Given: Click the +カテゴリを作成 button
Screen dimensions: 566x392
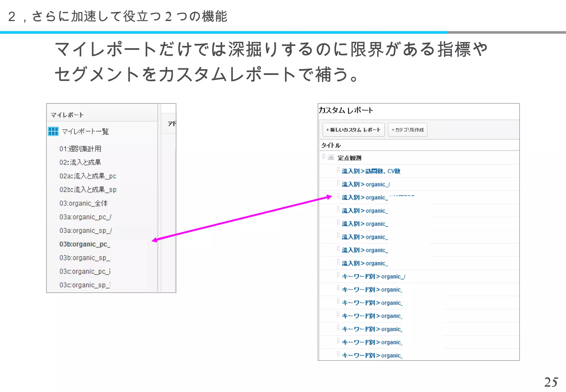Looking at the screenshot, I should pyautogui.click(x=408, y=130).
